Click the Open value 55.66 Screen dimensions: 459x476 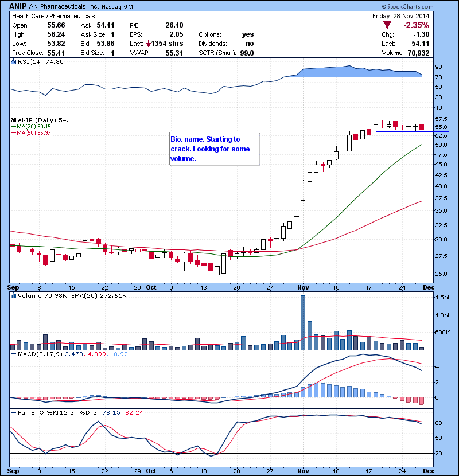(x=56, y=25)
